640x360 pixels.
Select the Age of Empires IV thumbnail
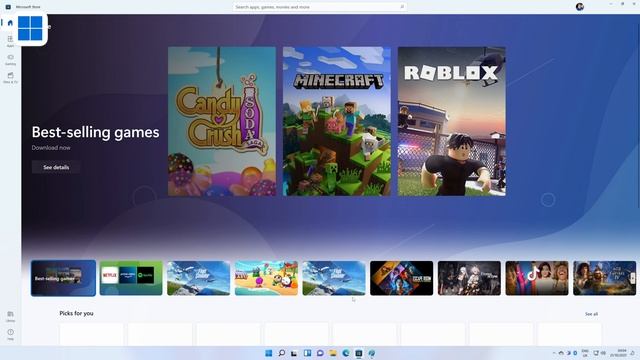click(x=604, y=278)
